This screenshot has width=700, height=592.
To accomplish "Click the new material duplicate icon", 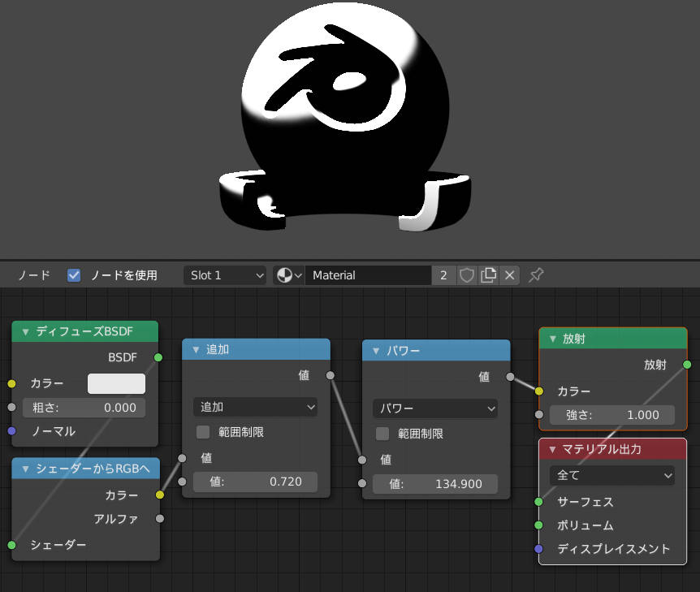I will (x=488, y=275).
